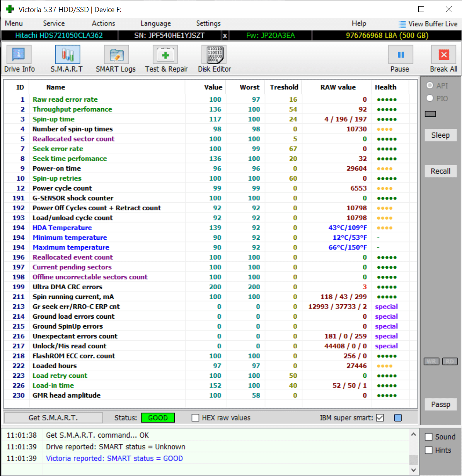The width and height of the screenshot is (462, 476).
Task: Click the Break All icon
Action: click(x=444, y=55)
